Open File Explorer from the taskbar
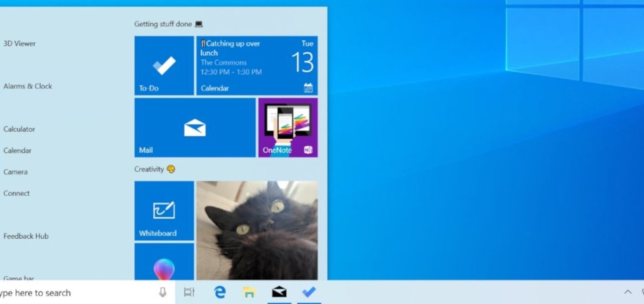The width and height of the screenshot is (644, 304). (x=249, y=292)
